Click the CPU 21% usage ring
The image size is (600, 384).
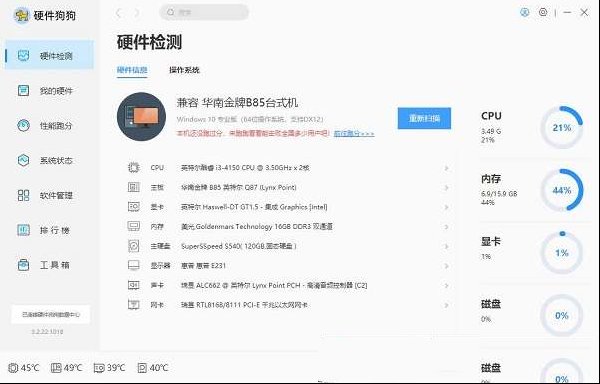(561, 127)
